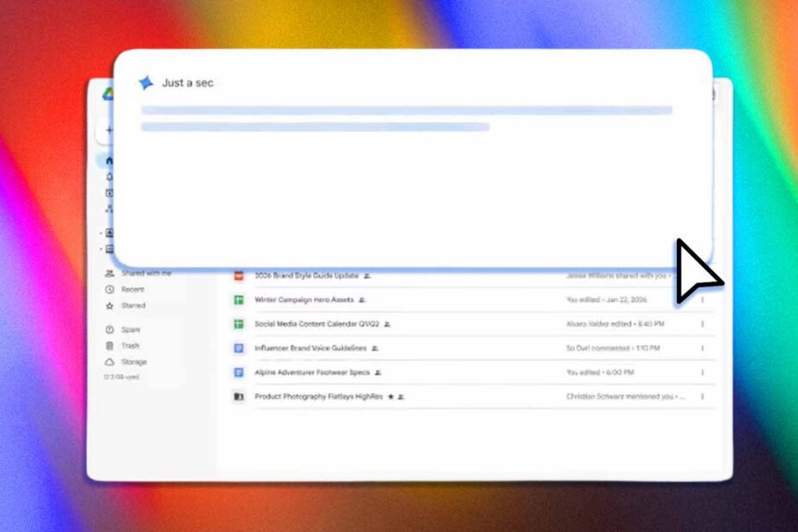
Task: Click the Docs icon on Influencer Brand Voice Guidelines
Action: [239, 348]
